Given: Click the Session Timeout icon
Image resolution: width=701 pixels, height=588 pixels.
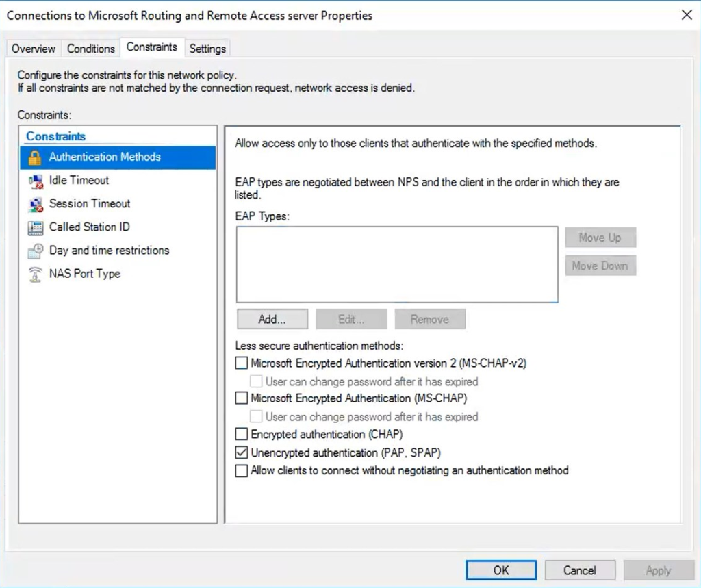Looking at the screenshot, I should coord(36,204).
